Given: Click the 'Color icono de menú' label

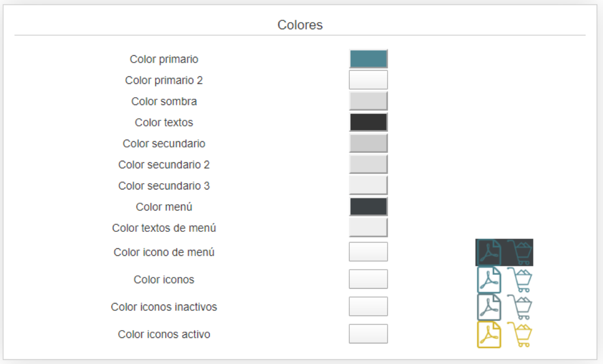Looking at the screenshot, I should [164, 253].
